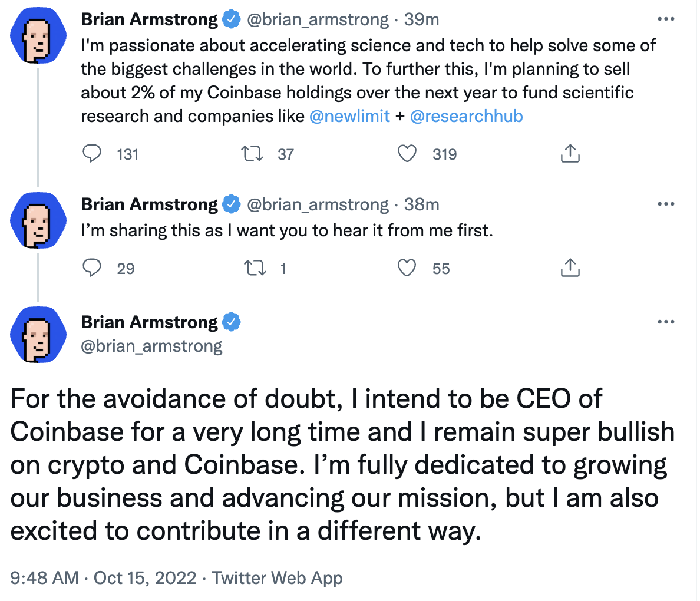Share the first tweet about Coinbase holdings
This screenshot has height=601, width=700.
pos(570,154)
